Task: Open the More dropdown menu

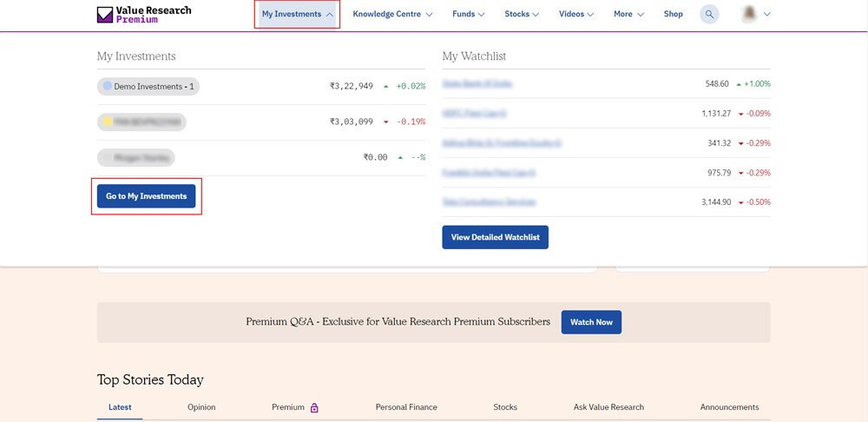Action: (628, 14)
